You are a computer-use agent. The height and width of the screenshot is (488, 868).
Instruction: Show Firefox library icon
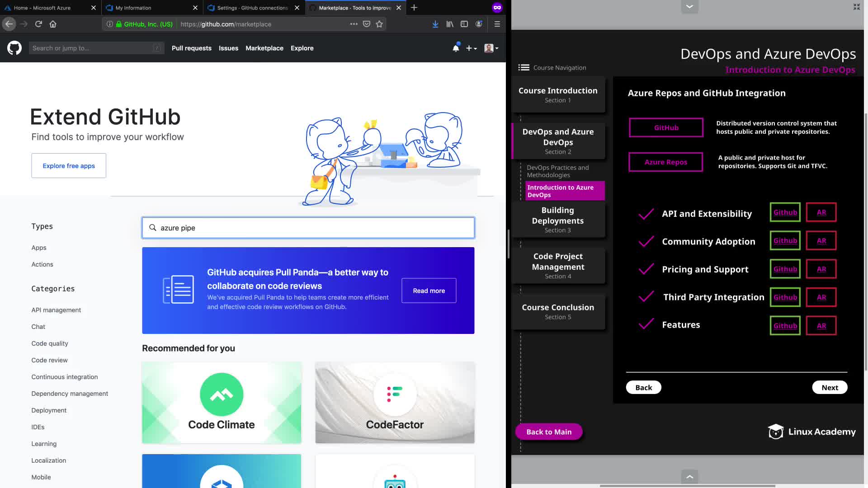(449, 24)
